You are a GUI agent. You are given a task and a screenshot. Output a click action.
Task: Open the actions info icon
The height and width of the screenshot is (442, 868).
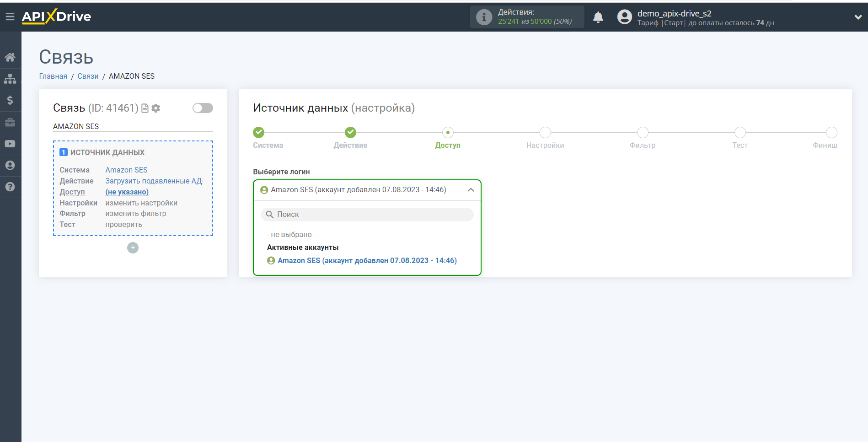[x=484, y=17]
